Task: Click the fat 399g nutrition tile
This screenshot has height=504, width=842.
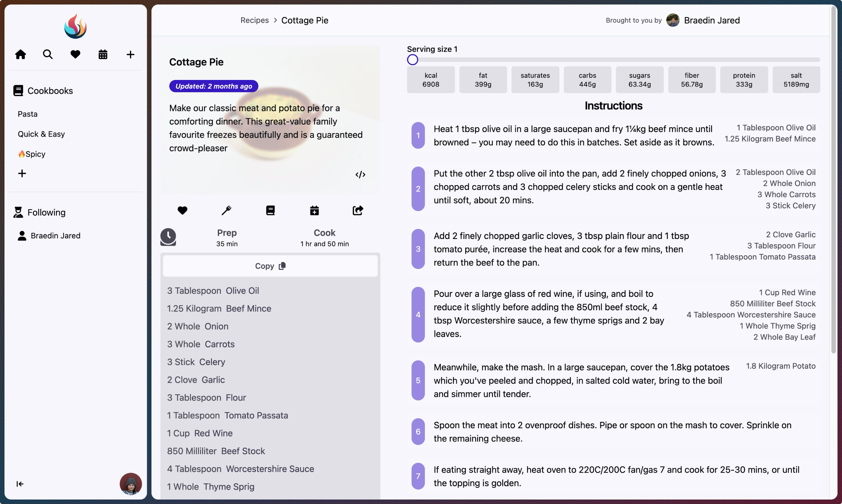Action: point(483,80)
